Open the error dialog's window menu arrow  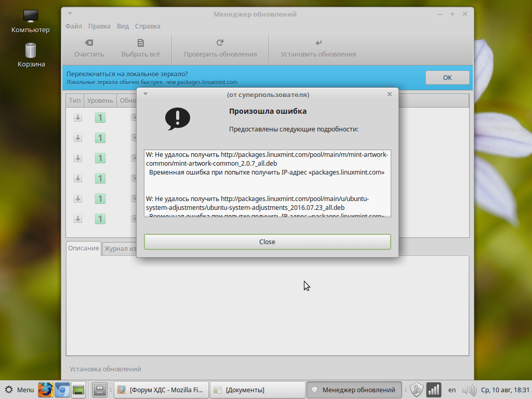tap(145, 94)
